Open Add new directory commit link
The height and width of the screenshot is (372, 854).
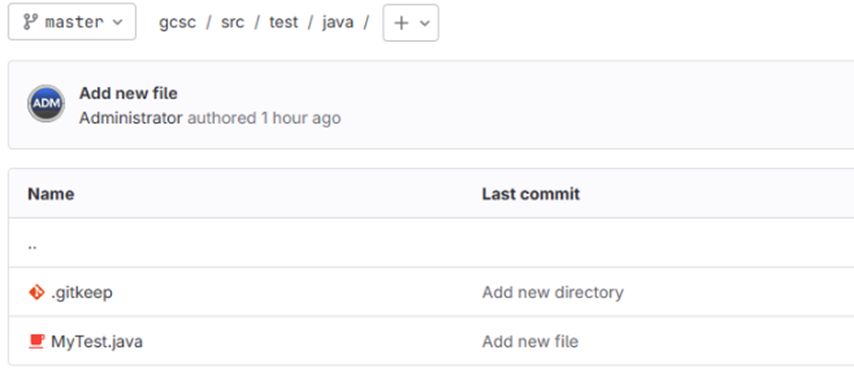click(x=553, y=292)
